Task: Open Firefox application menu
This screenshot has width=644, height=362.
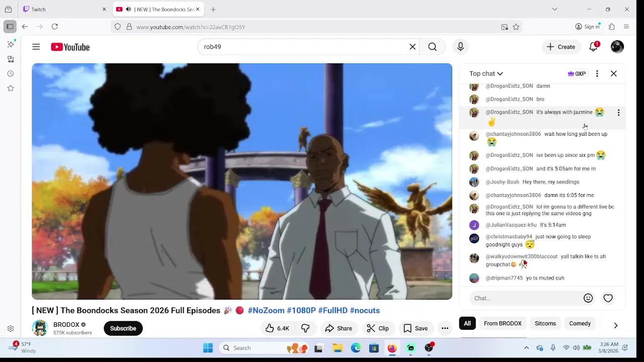Action: (626, 27)
